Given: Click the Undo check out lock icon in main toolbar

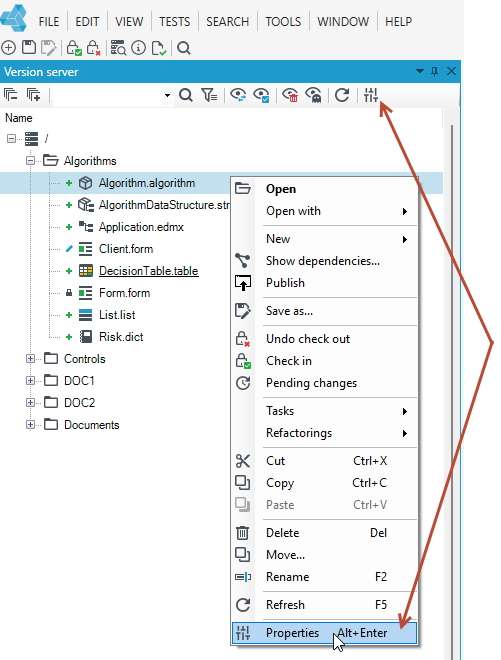Looking at the screenshot, I should pos(93,48).
